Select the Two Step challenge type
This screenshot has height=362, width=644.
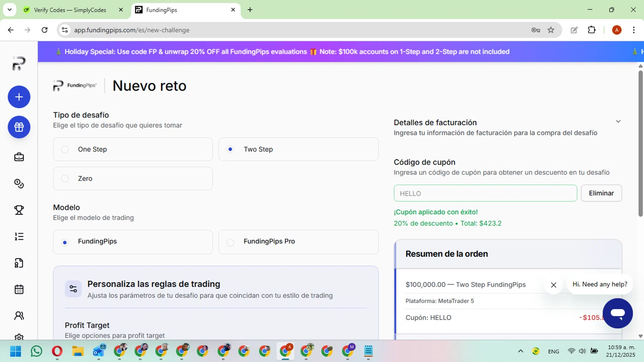point(298,149)
